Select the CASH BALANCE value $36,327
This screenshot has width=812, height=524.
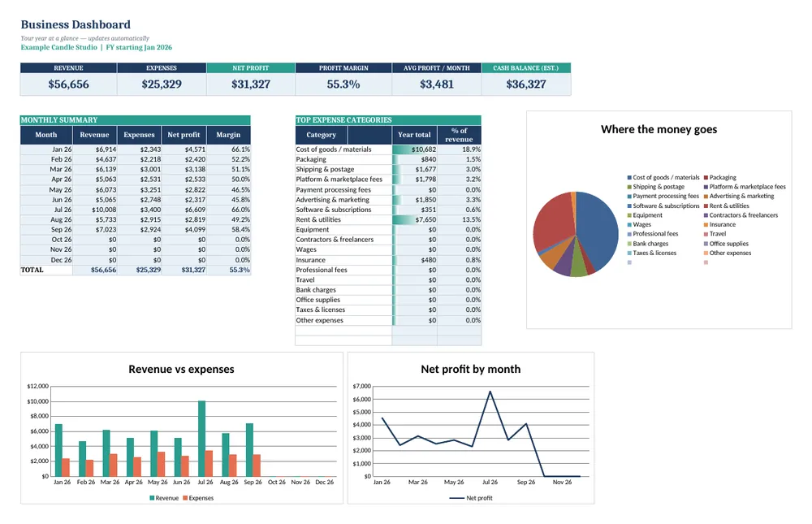pos(526,84)
